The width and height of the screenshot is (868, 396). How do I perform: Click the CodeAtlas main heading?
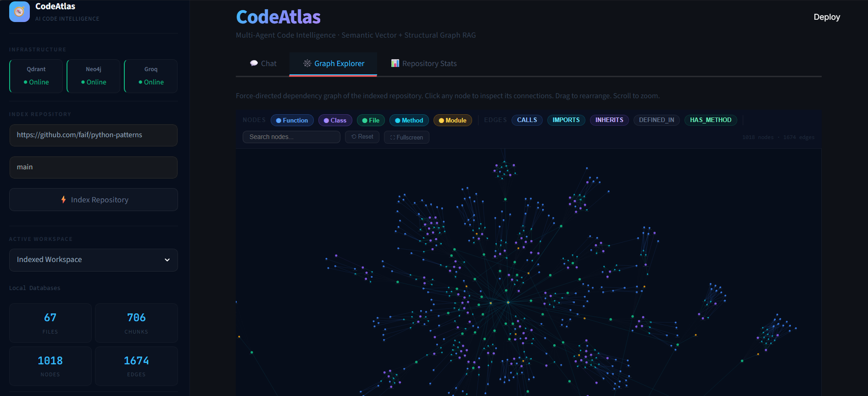point(278,17)
